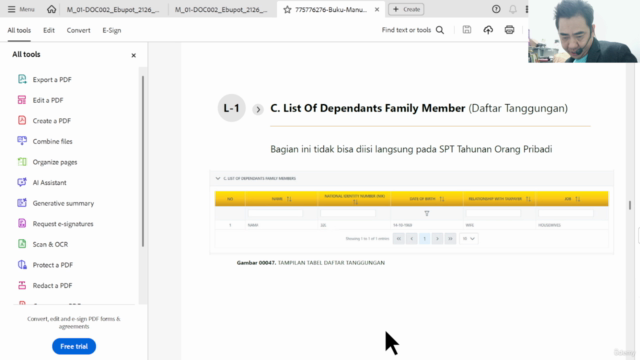Click the document vertical scrollbar thumb
The width and height of the screenshot is (640, 360).
tap(630, 205)
